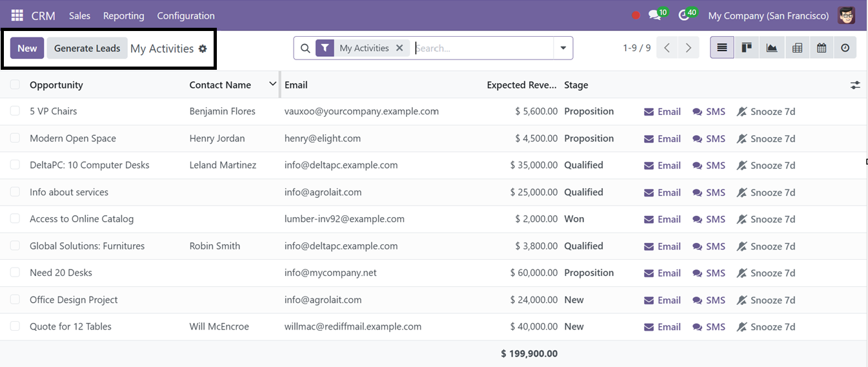Click the My Activities gear settings icon

[203, 48]
